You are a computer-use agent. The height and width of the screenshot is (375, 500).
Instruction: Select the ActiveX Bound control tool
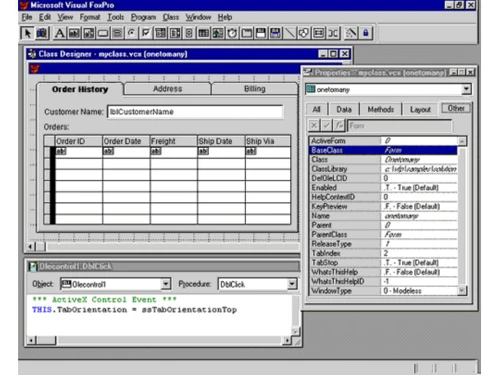(275, 33)
